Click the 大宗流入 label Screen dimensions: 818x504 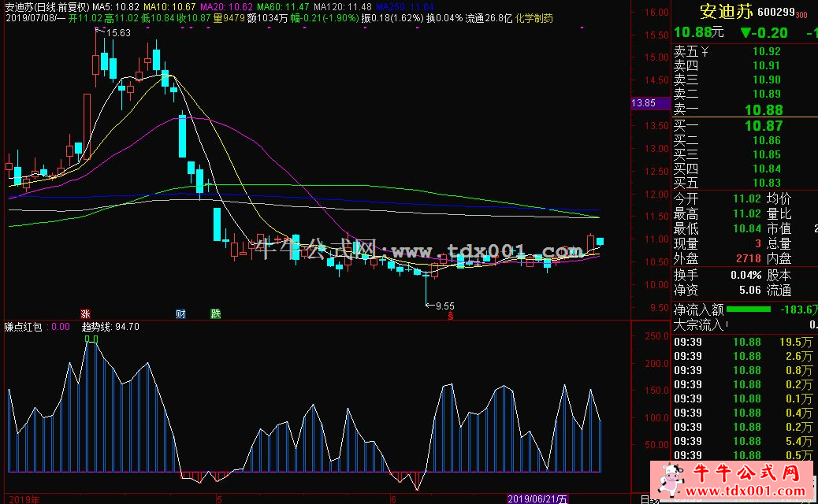tap(698, 324)
